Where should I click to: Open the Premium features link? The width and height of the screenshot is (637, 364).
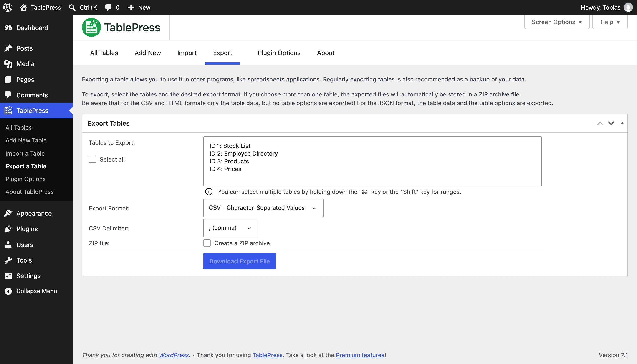[x=360, y=355]
